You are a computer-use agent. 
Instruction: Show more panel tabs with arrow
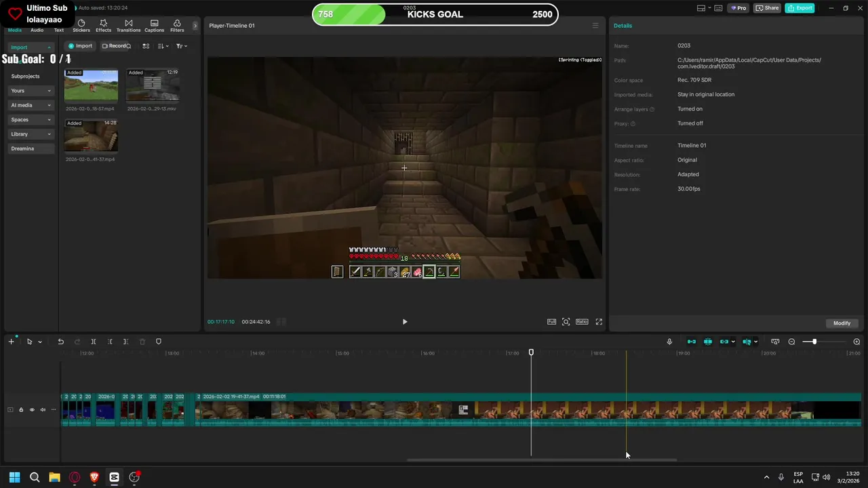coord(195,26)
